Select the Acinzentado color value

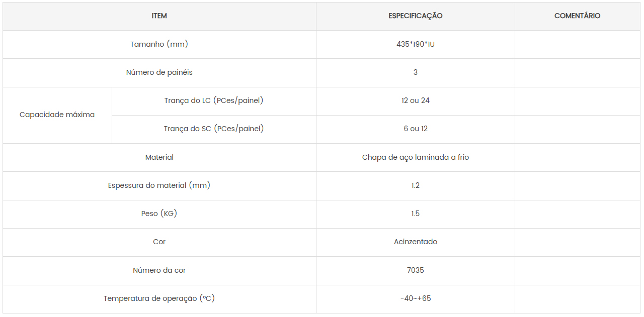tap(416, 242)
